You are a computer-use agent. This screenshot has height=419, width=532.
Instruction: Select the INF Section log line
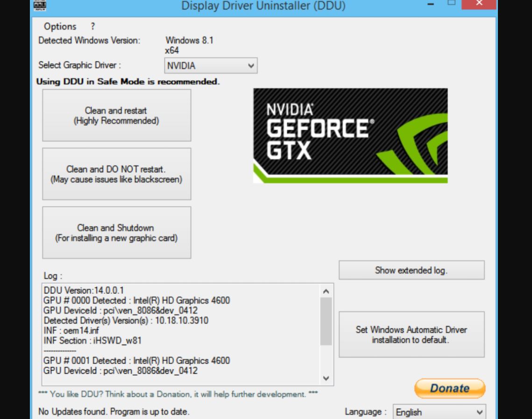tap(92, 341)
